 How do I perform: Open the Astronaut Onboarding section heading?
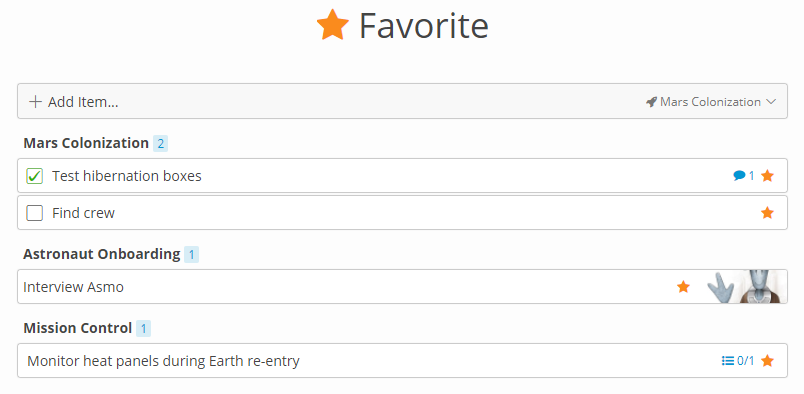pos(102,254)
